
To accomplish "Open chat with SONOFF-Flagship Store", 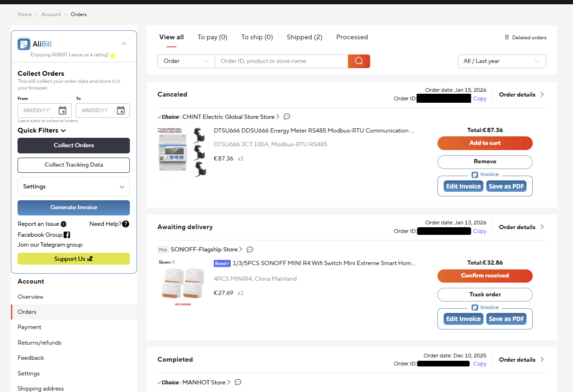I will tap(250, 249).
